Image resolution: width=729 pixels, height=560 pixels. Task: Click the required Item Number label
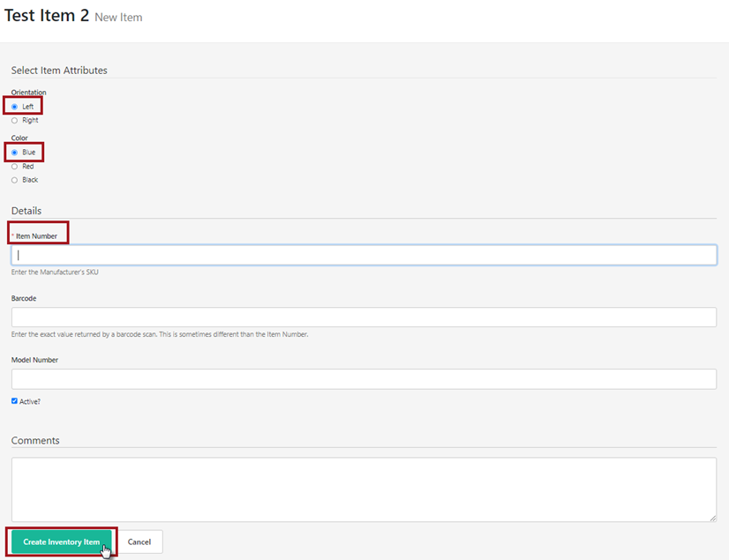coord(36,236)
